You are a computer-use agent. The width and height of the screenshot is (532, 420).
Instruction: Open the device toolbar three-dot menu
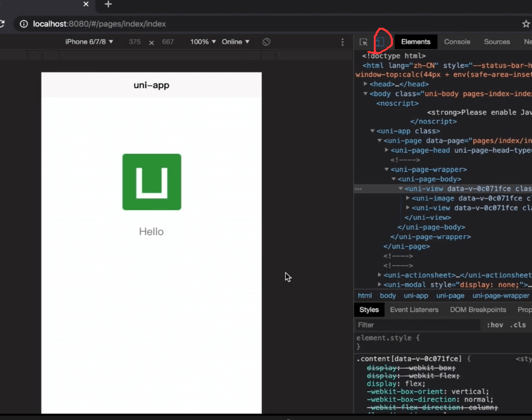click(x=342, y=42)
